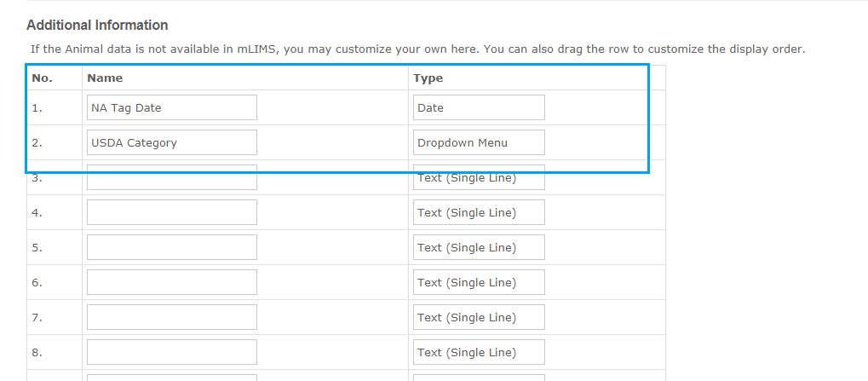Activate the row 7 name text box
The width and height of the screenshot is (868, 381).
point(171,317)
